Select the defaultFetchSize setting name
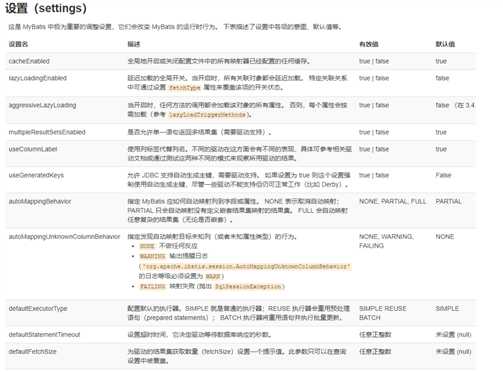 click(32, 351)
